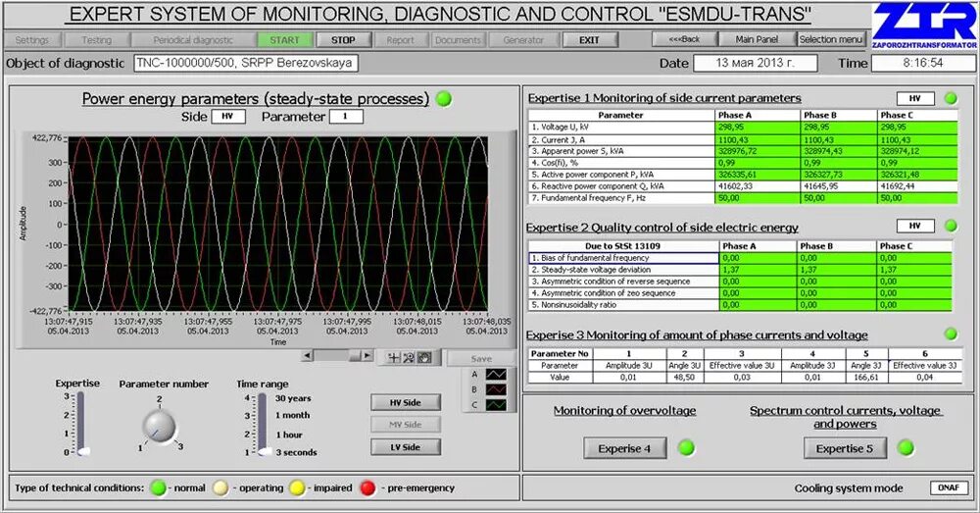Click the STOP button

tap(343, 40)
